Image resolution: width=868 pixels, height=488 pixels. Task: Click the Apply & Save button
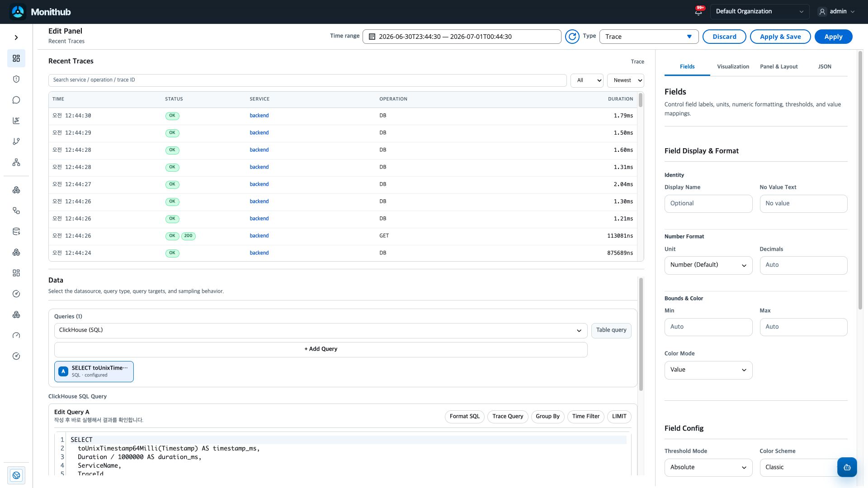[780, 37]
